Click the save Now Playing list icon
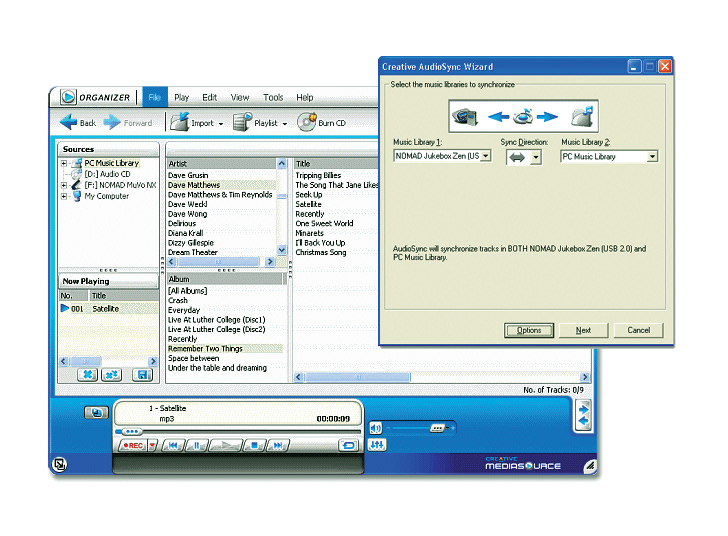Image resolution: width=728 pixels, height=536 pixels. [x=142, y=374]
